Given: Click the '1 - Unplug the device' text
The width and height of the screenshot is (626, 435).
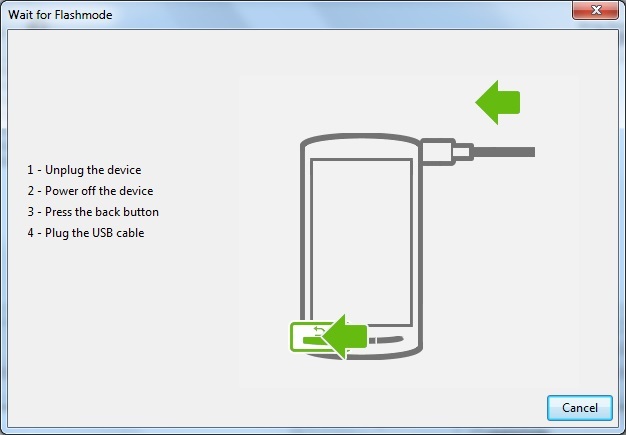Looking at the screenshot, I should 84,170.
